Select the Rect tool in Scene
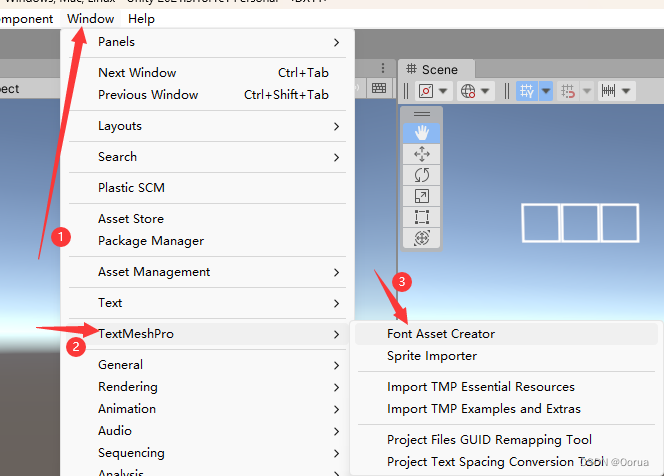This screenshot has width=664, height=476. point(422,217)
